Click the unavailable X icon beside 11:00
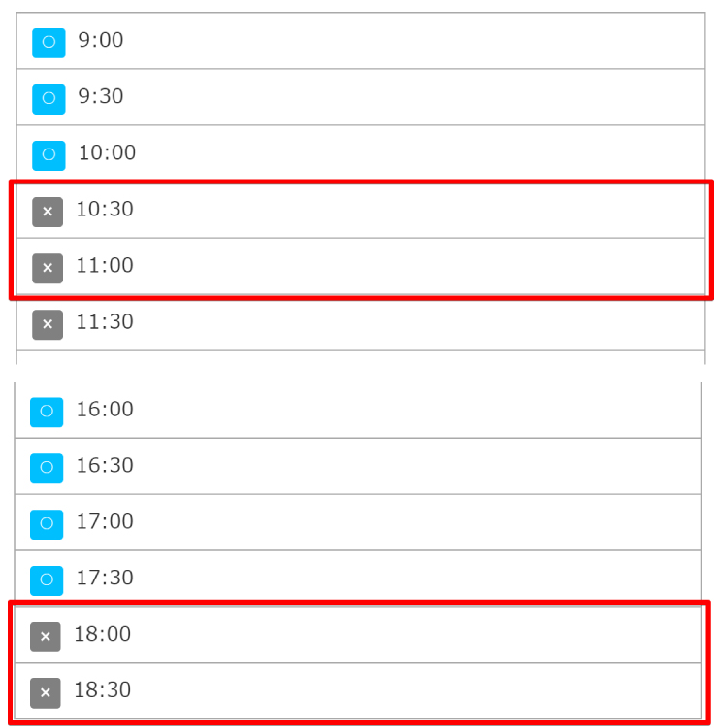This screenshot has width=718, height=728. tap(48, 268)
